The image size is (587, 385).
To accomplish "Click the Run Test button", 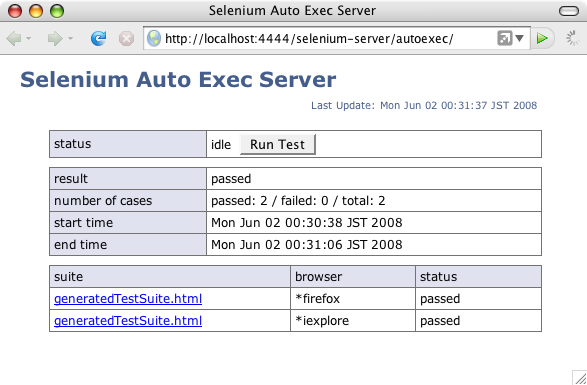I will (277, 144).
